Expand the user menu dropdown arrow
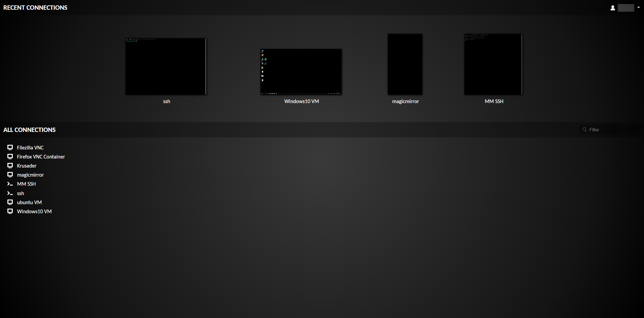644x318 pixels. pos(638,7)
